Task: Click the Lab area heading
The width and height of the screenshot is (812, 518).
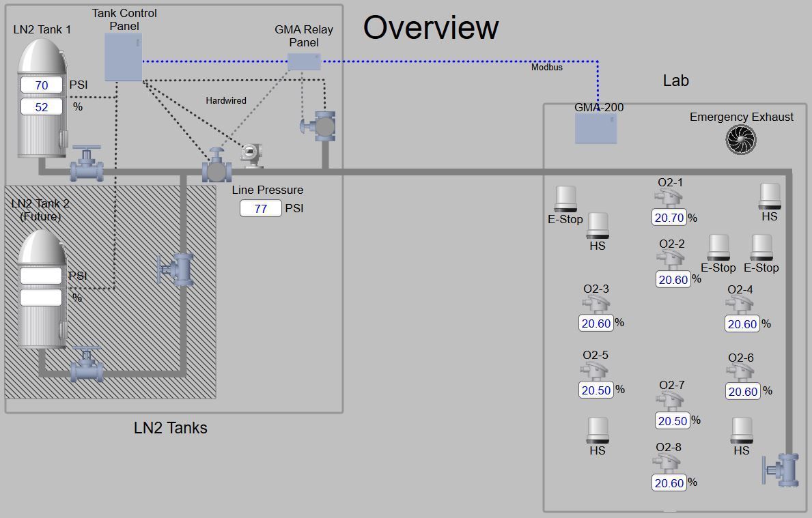Action: click(x=676, y=81)
